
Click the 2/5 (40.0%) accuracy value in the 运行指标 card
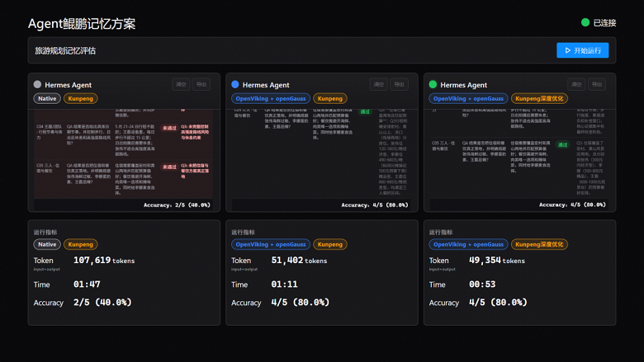pos(102,302)
